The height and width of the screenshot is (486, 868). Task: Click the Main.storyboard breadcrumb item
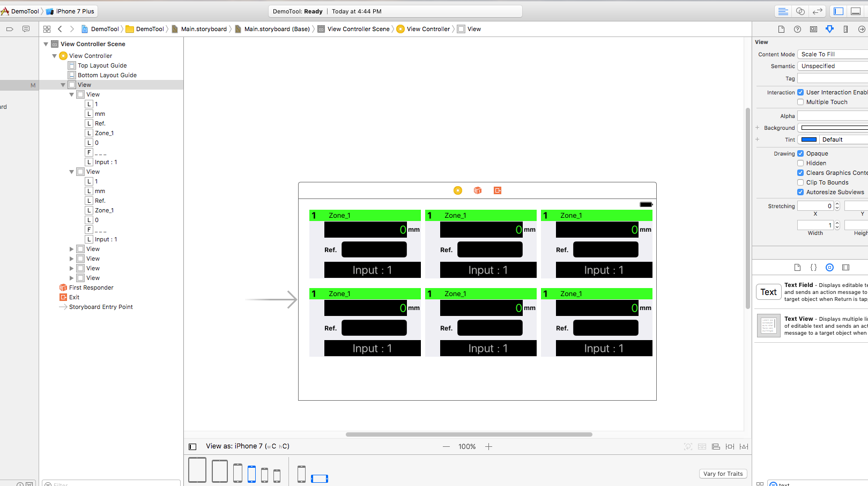[x=199, y=29]
